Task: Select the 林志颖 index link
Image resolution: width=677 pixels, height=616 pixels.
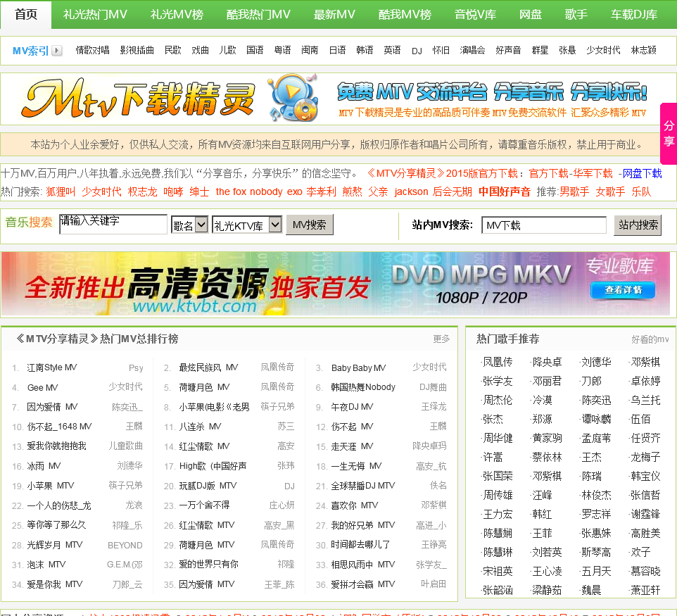Action: click(643, 51)
